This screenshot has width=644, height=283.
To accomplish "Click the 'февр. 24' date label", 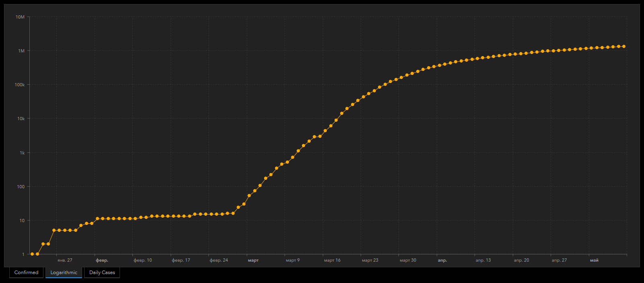I will pyautogui.click(x=219, y=260).
